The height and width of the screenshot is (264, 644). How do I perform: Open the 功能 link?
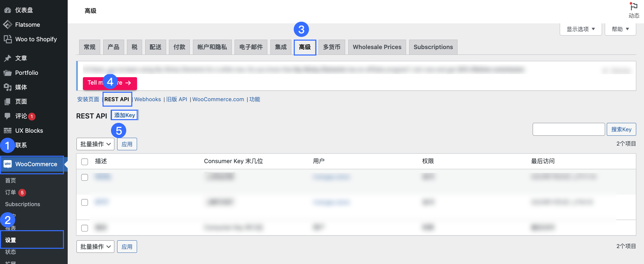[255, 99]
